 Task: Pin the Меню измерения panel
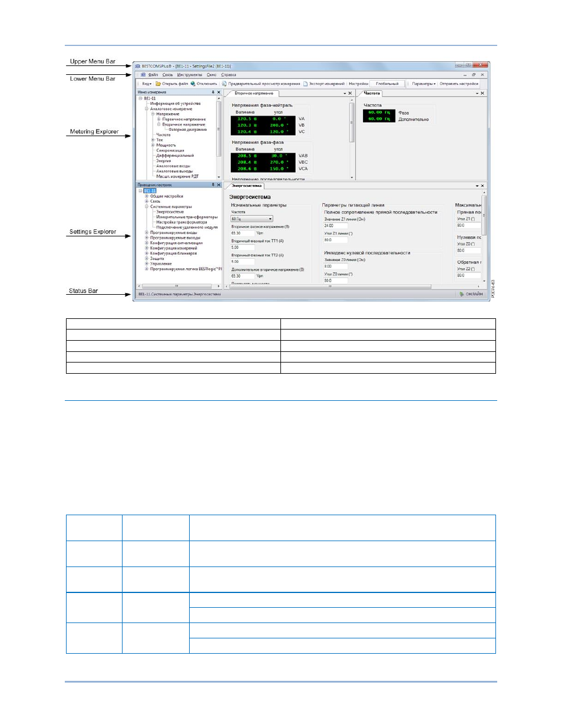(213, 92)
